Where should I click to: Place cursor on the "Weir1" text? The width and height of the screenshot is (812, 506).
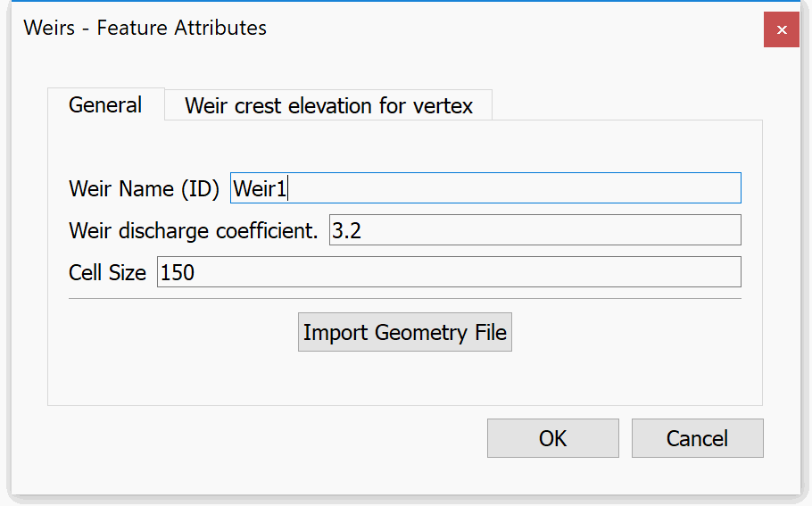(x=260, y=188)
